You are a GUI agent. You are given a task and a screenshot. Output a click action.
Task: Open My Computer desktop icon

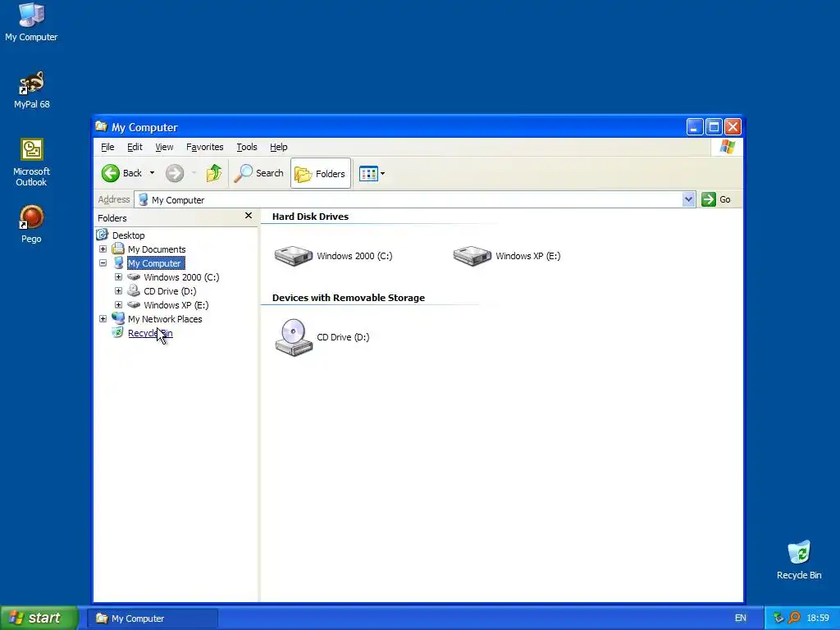[31, 21]
